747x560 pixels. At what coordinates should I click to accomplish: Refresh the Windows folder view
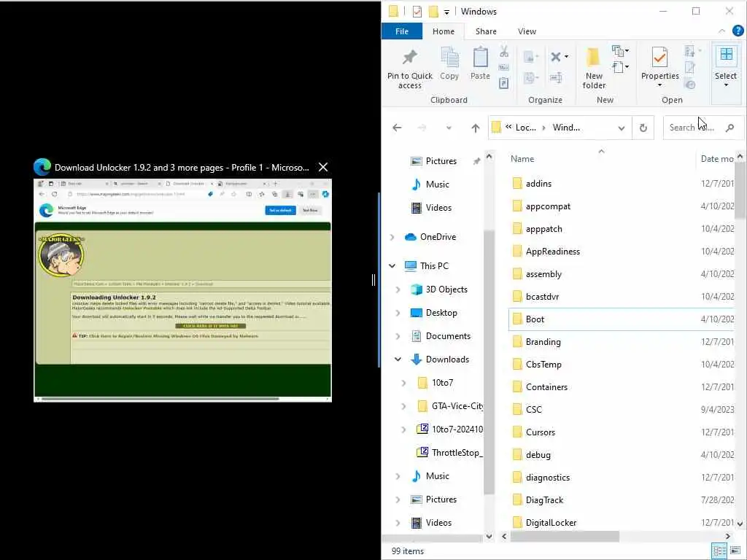pos(643,128)
